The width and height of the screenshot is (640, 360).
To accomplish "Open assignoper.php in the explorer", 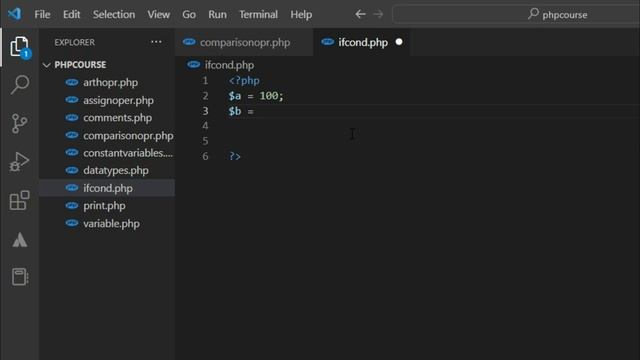I will [x=107, y=100].
